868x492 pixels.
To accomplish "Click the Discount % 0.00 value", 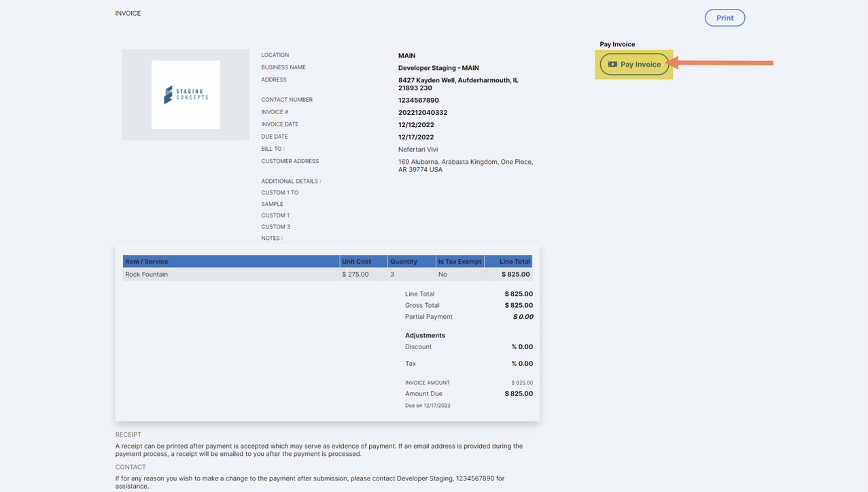I will (522, 347).
